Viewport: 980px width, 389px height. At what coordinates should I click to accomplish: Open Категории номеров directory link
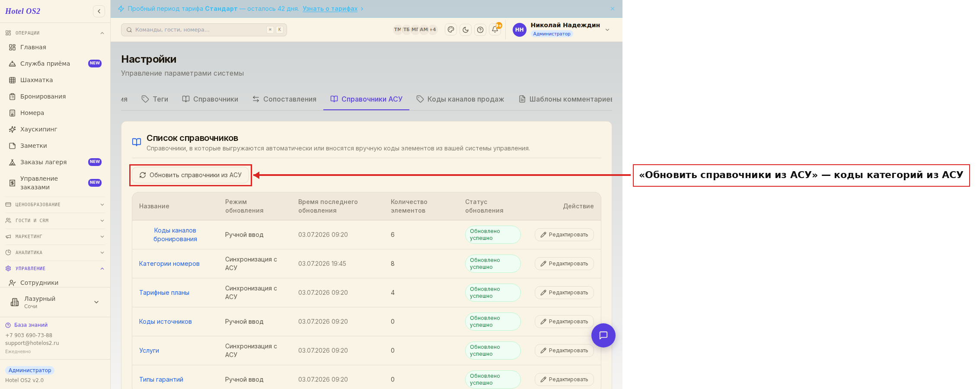169,264
